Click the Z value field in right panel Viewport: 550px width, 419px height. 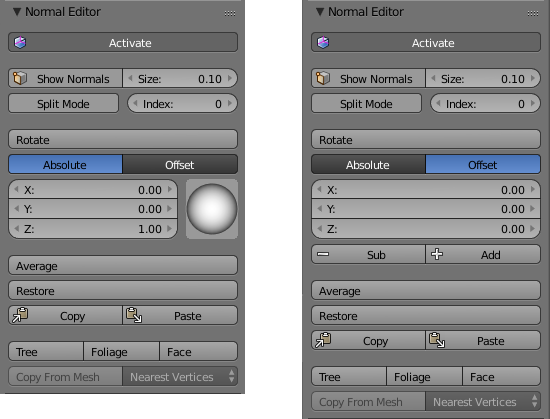pos(426,229)
